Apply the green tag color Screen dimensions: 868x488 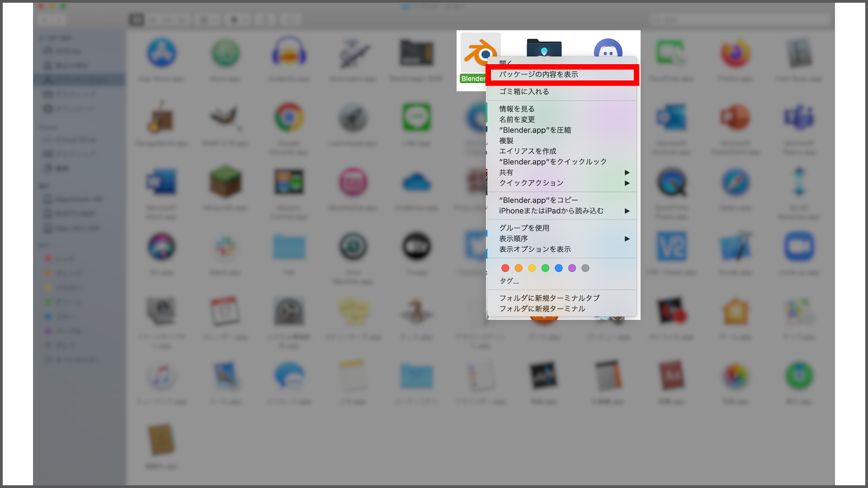pos(545,268)
